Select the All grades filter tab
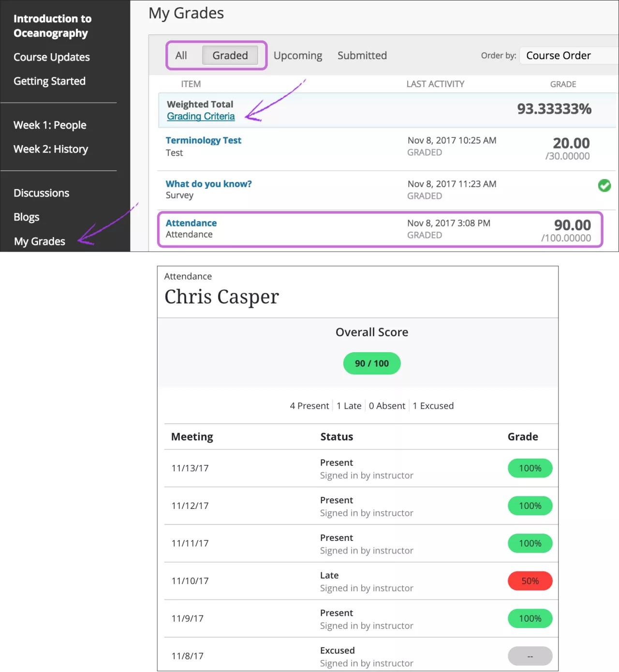 (181, 56)
